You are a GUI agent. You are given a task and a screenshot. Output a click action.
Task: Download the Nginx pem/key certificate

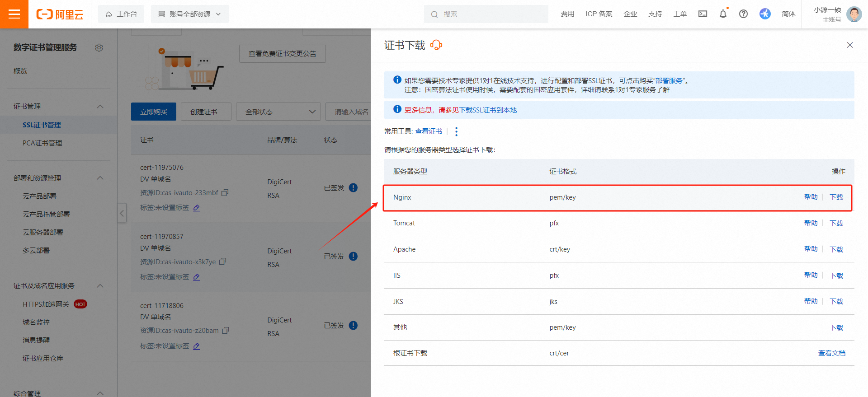(836, 197)
